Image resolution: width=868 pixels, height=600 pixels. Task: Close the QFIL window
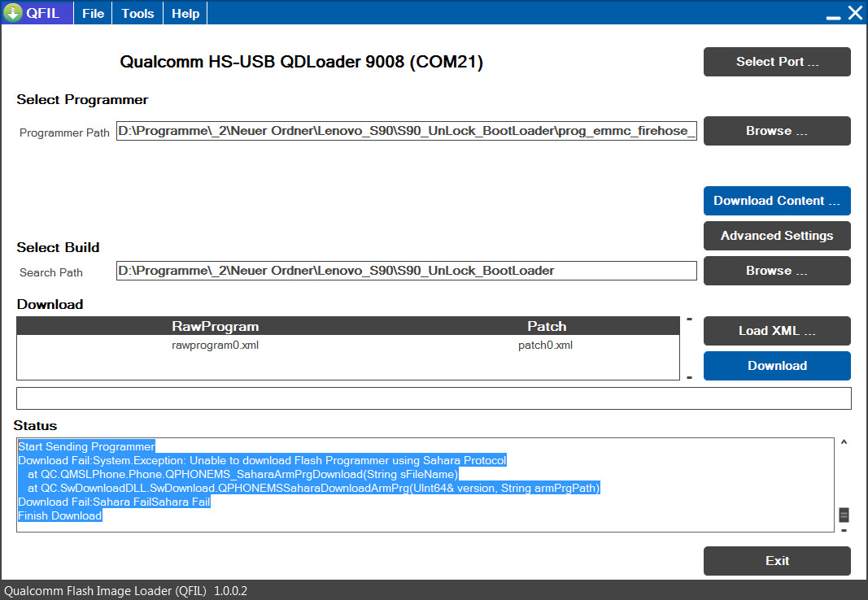point(854,13)
